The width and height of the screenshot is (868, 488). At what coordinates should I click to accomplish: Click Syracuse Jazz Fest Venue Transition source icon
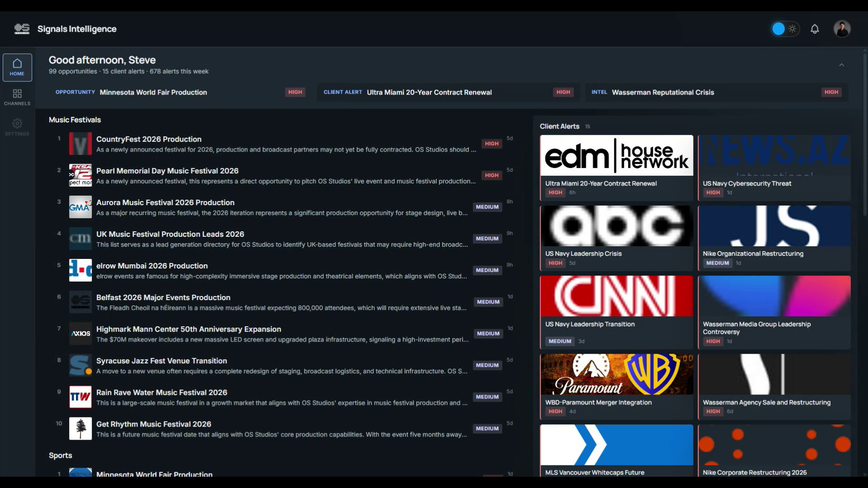(80, 365)
